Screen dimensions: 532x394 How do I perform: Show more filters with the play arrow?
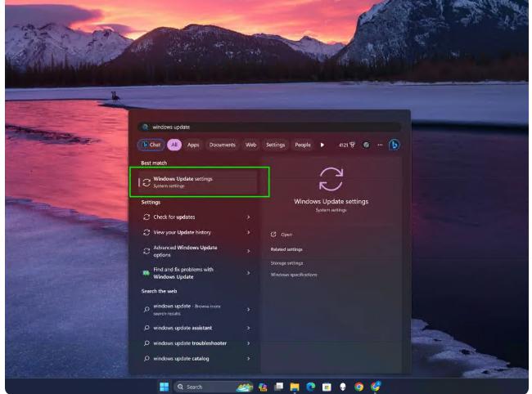tap(322, 145)
